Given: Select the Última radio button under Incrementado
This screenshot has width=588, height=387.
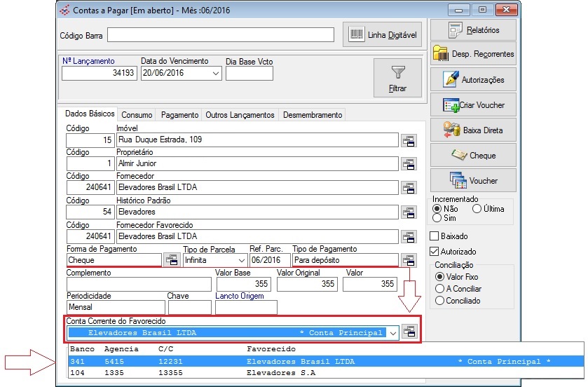Looking at the screenshot, I should pyautogui.click(x=477, y=209).
